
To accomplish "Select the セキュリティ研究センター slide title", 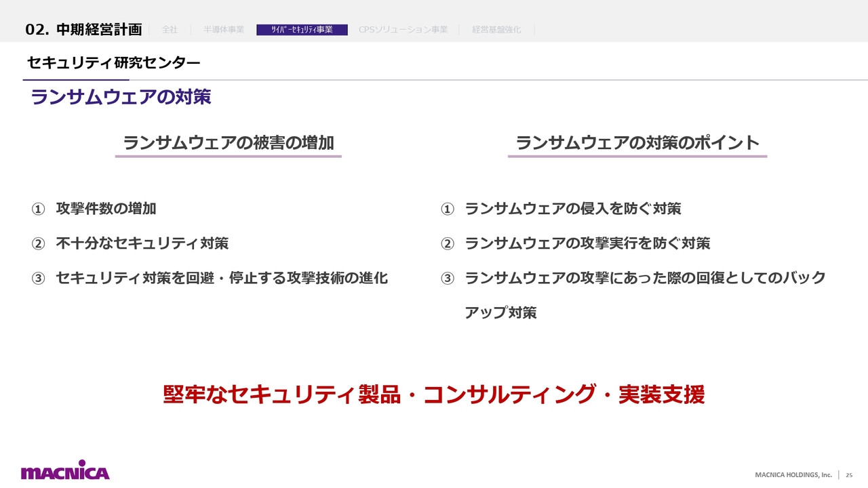I will tap(113, 63).
